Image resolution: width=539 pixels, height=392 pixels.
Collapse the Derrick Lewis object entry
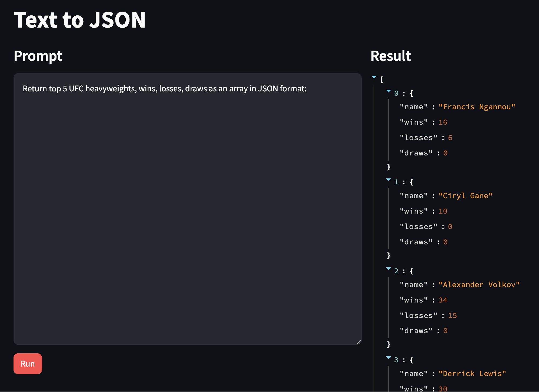click(388, 357)
